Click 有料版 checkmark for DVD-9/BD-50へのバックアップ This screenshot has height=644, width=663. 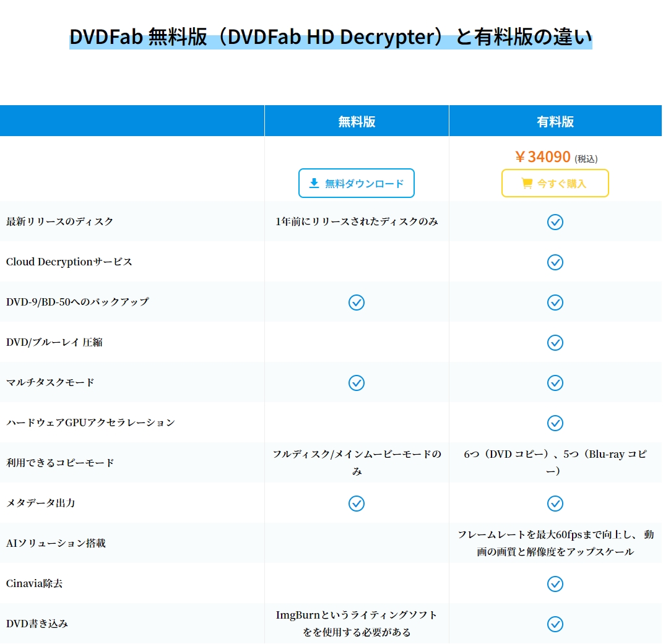(555, 302)
